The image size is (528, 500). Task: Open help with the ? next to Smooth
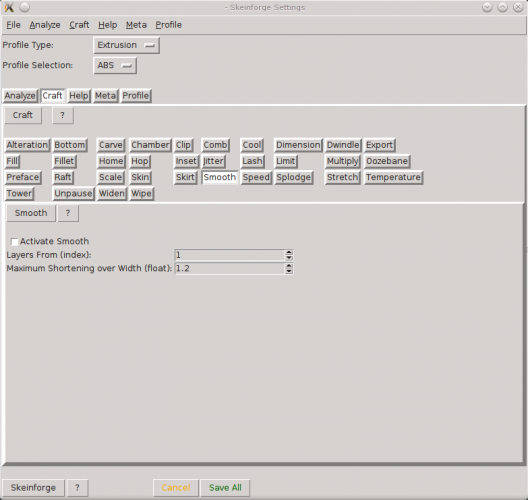tap(68, 213)
